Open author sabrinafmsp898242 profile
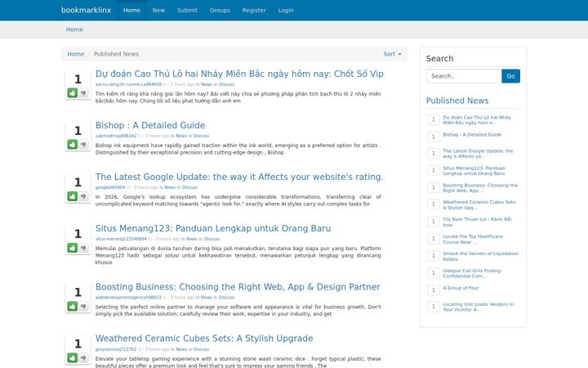The height and width of the screenshot is (368, 588). (x=116, y=136)
